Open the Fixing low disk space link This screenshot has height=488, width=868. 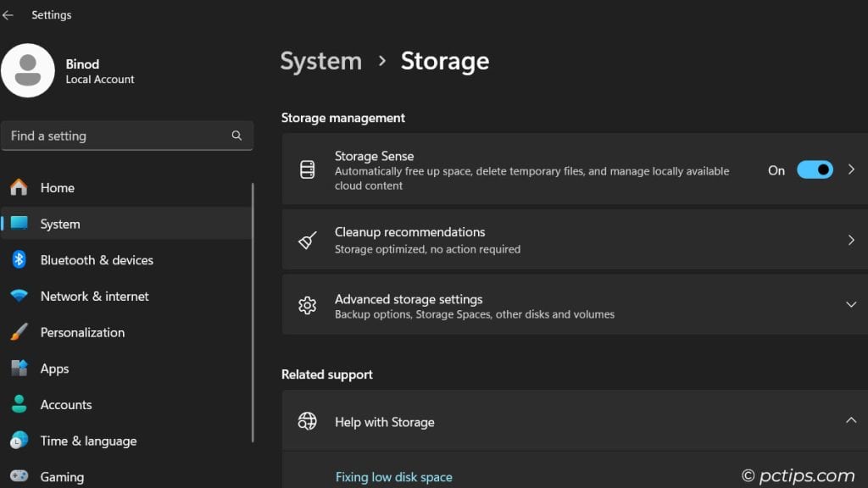coord(393,477)
